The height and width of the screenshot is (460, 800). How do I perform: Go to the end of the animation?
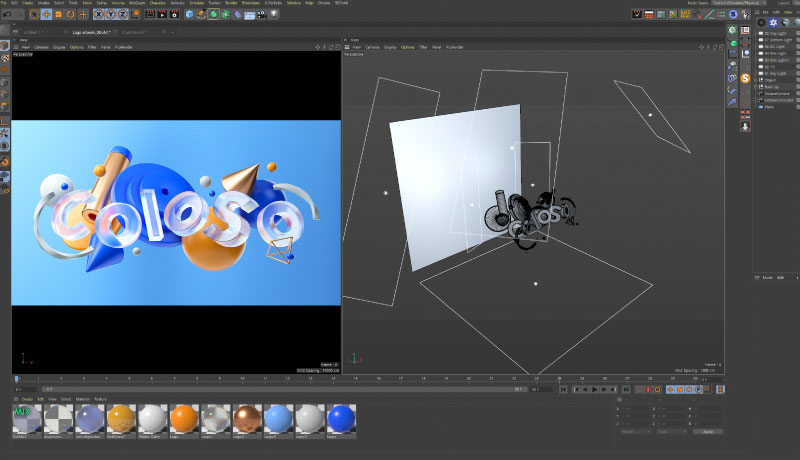(626, 390)
